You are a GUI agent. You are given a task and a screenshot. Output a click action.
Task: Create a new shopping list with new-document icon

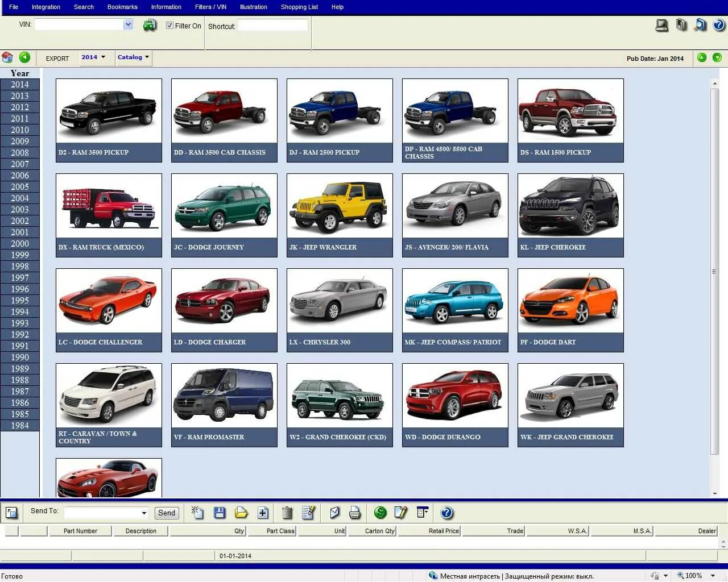pos(197,513)
